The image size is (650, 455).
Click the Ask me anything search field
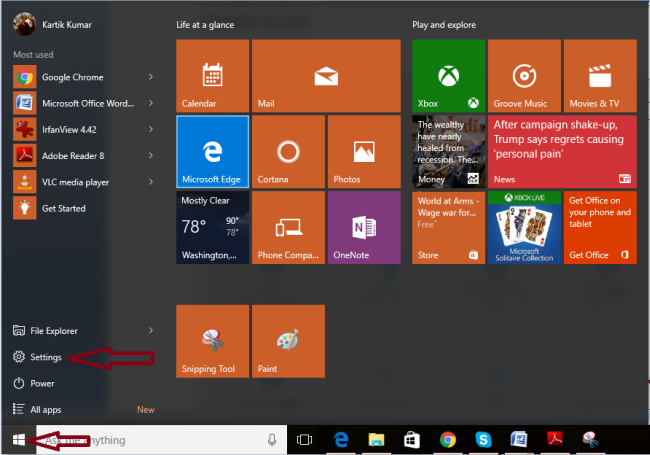[x=150, y=440]
